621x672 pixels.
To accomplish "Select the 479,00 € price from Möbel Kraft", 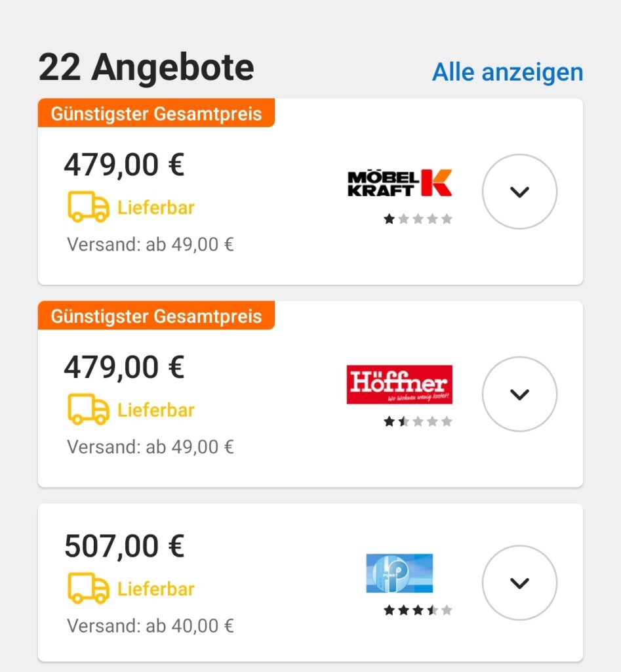I will 124,165.
